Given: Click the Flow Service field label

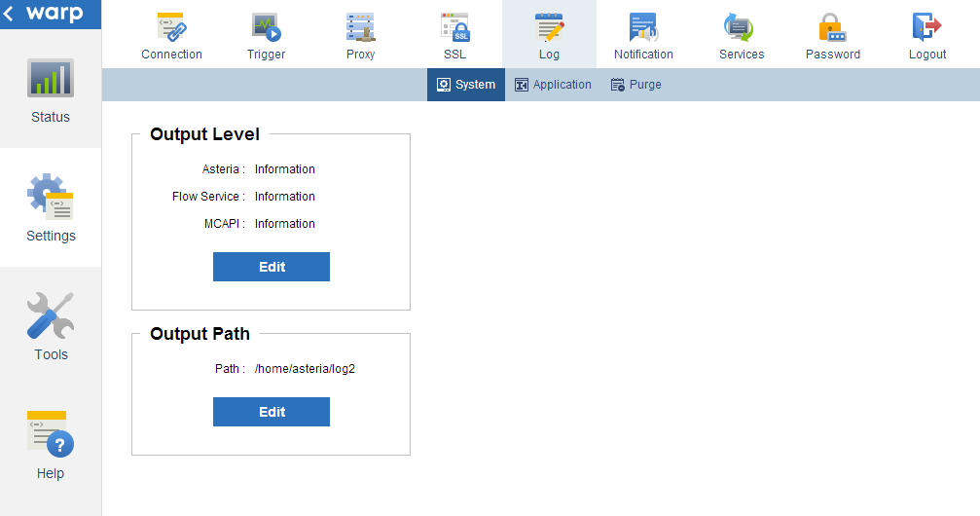Looking at the screenshot, I should pyautogui.click(x=209, y=197).
